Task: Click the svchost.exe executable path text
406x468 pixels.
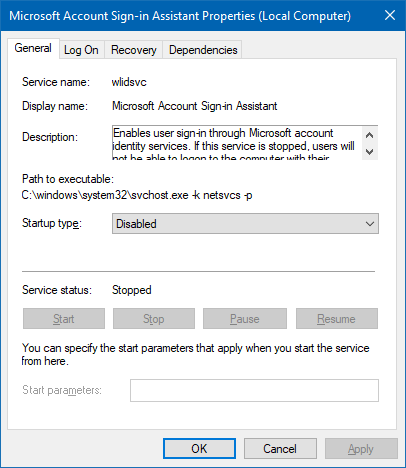Action: tap(137, 195)
